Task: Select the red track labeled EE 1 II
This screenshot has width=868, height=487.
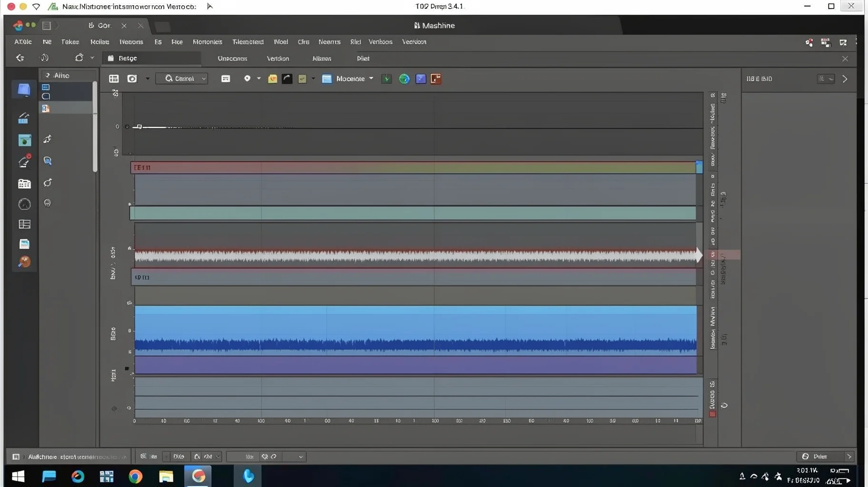Action: (x=413, y=167)
